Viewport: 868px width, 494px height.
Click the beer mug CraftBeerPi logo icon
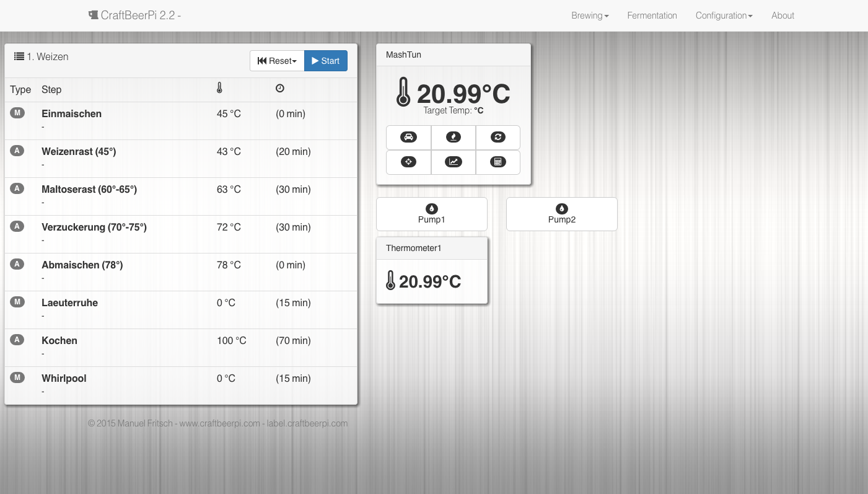pos(94,15)
